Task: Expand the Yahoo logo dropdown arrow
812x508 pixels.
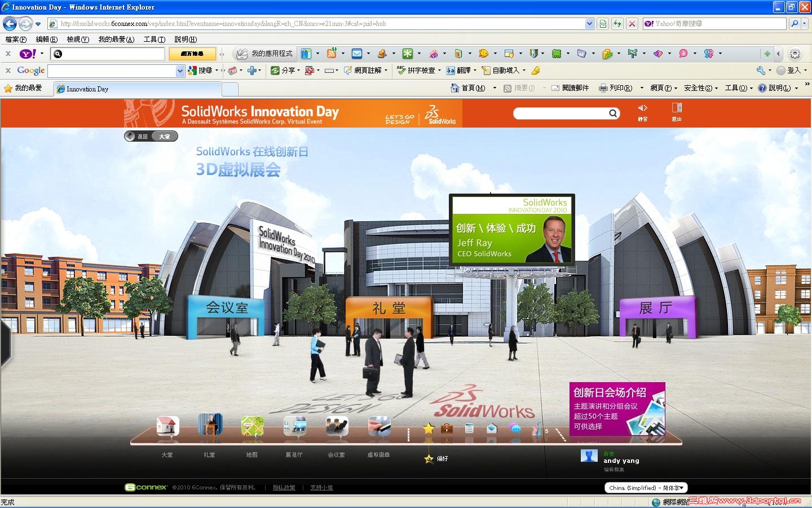Action: [42, 54]
